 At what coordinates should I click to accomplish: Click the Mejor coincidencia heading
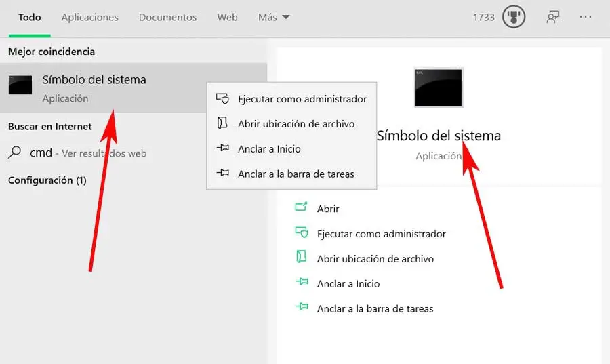click(x=52, y=52)
